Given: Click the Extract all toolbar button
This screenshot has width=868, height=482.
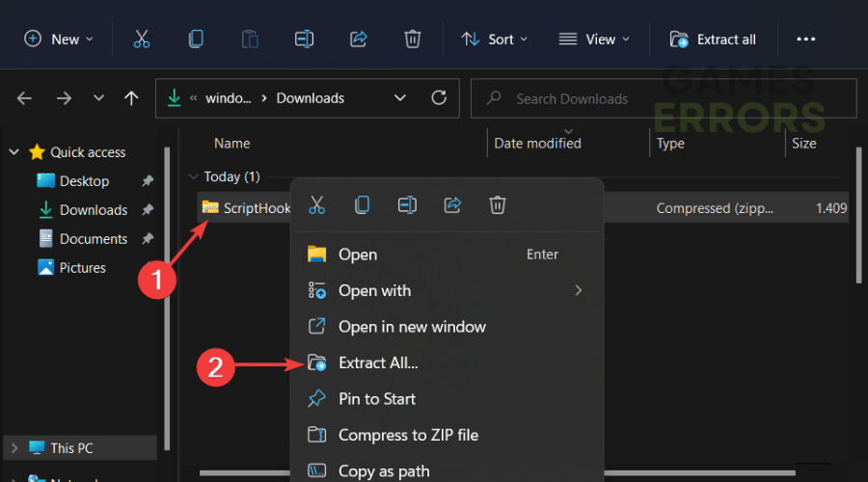Looking at the screenshot, I should click(x=714, y=39).
